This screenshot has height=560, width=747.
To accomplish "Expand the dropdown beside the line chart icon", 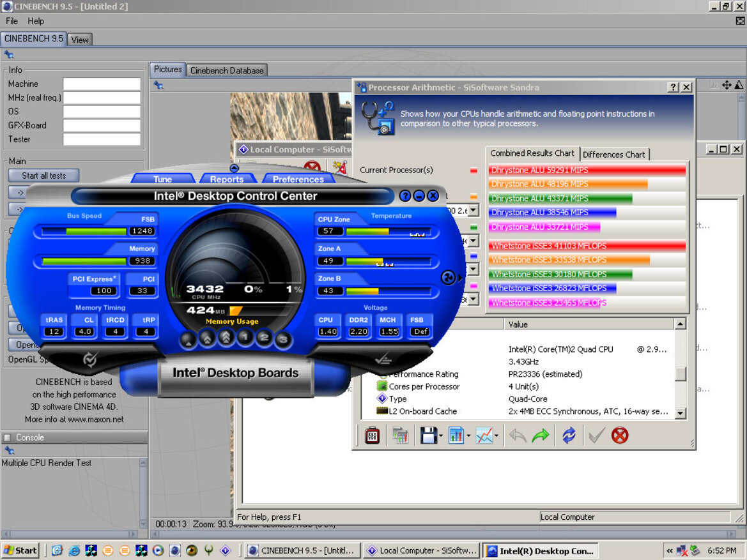I will coord(497,435).
